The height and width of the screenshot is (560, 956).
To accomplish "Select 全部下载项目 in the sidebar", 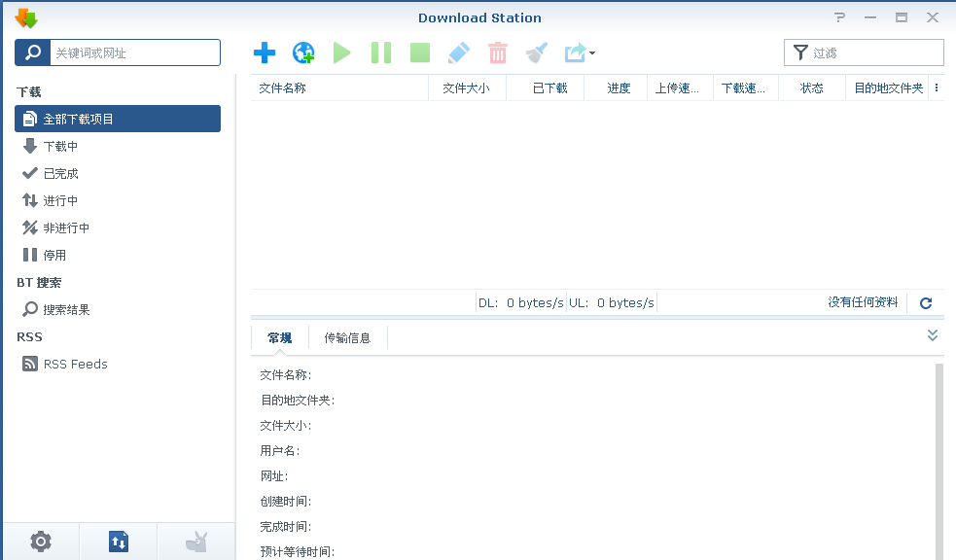I will point(118,119).
